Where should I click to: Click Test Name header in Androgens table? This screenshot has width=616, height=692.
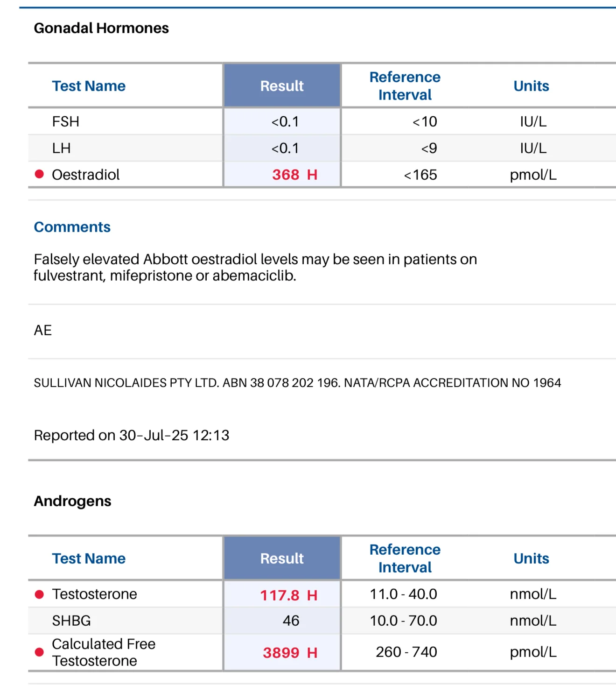(x=89, y=558)
